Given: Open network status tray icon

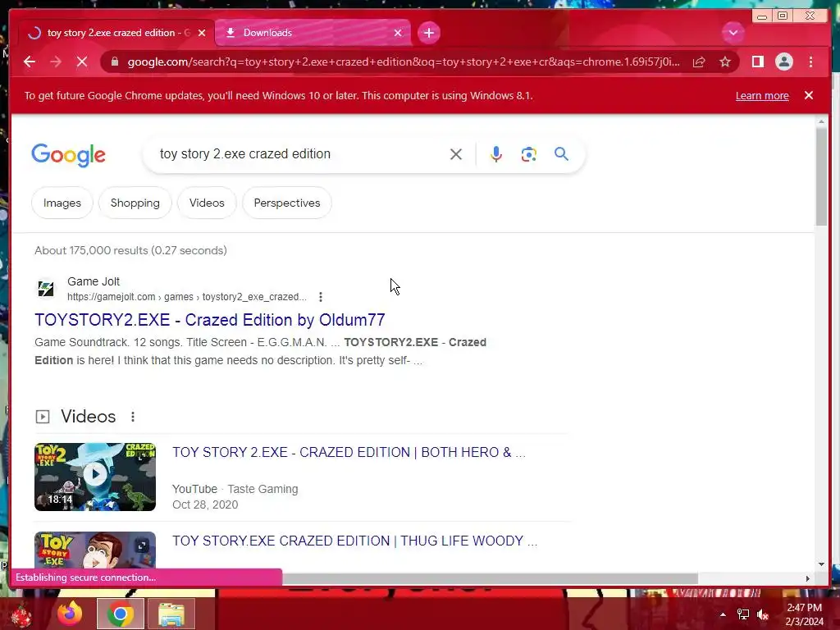Looking at the screenshot, I should (743, 614).
